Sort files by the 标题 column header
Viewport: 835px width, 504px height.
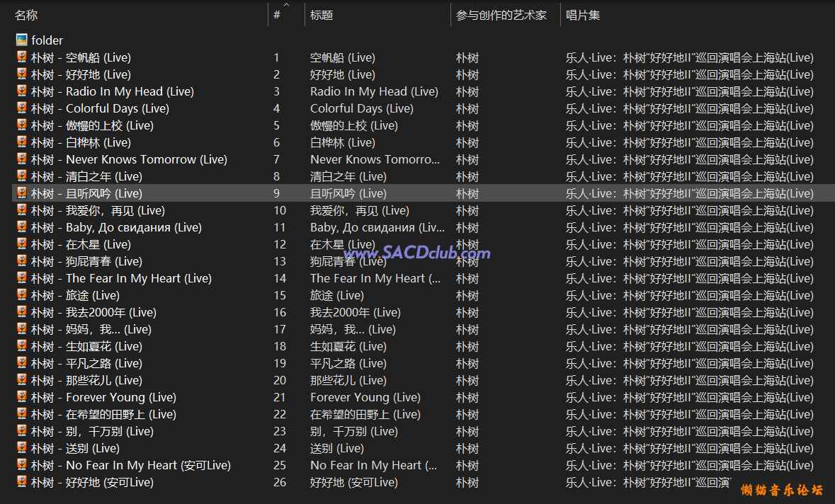click(322, 15)
